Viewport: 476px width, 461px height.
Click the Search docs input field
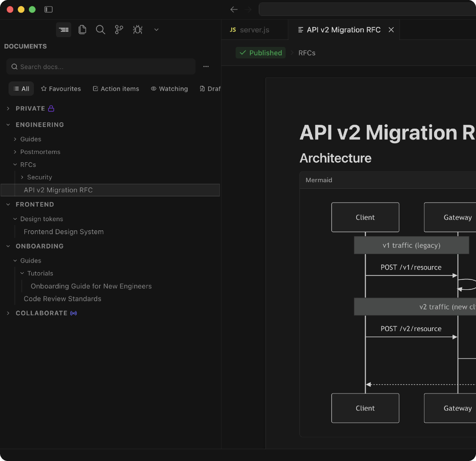pos(101,67)
